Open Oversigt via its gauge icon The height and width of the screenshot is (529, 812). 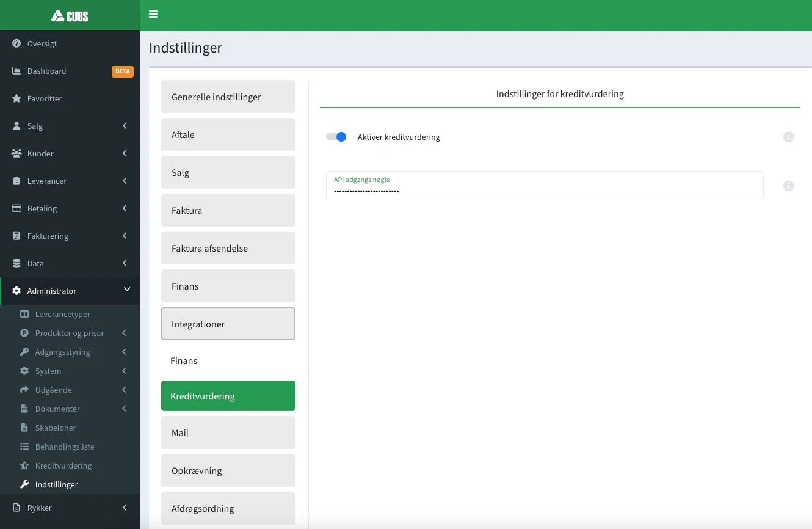click(16, 44)
